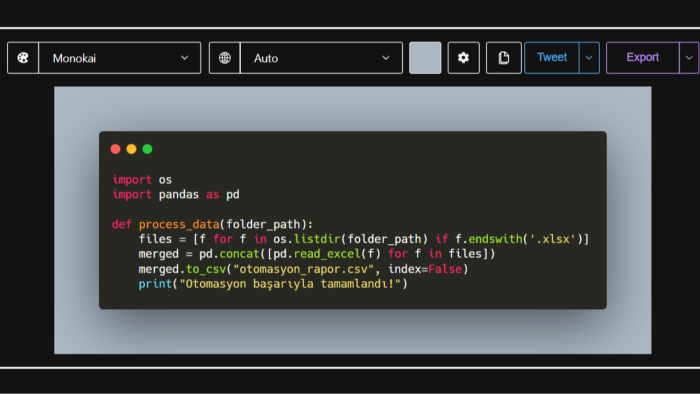Open the Monokai theme dropdown
The height and width of the screenshot is (394, 700).
tap(120, 58)
